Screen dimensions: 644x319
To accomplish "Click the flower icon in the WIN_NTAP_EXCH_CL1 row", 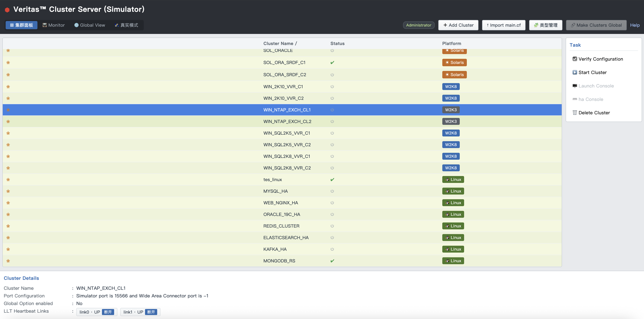I will coord(8,110).
